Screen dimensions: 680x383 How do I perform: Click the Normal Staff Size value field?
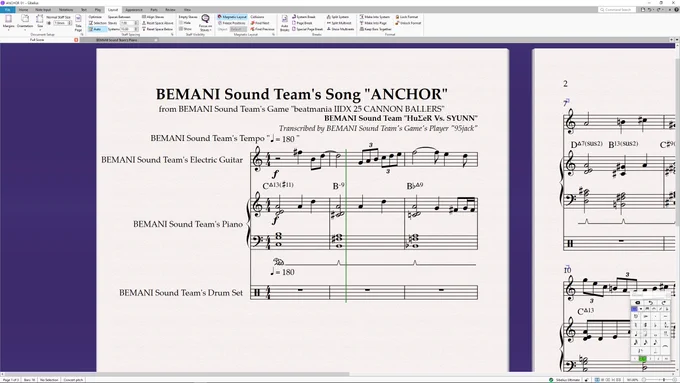pyautogui.click(x=62, y=23)
